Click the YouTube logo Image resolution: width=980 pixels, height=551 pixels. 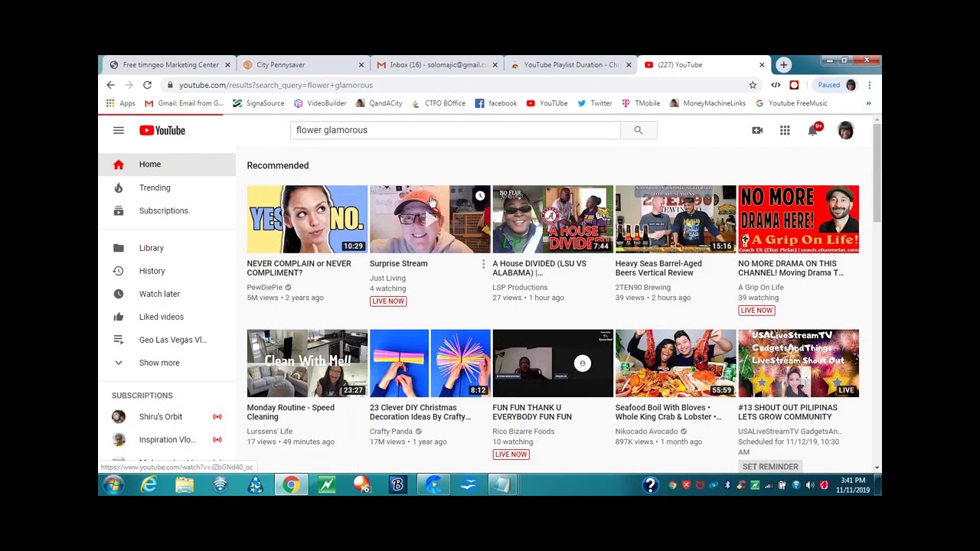(162, 130)
